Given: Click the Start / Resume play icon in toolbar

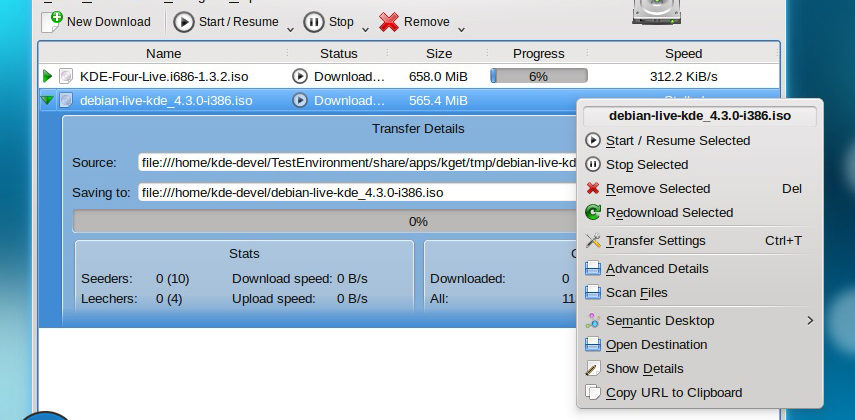Looking at the screenshot, I should (184, 22).
